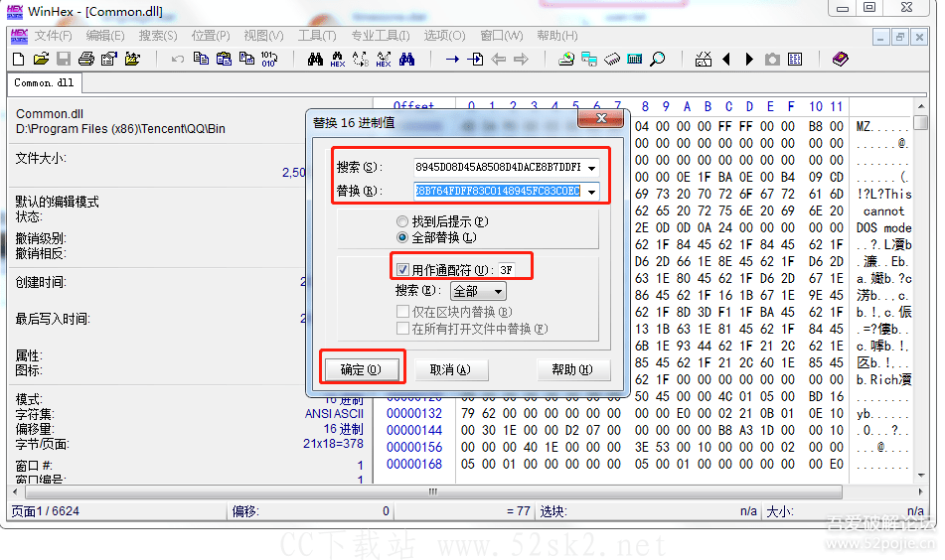
Task: Close the 替换 16 进制值 dialog
Action: [x=601, y=118]
